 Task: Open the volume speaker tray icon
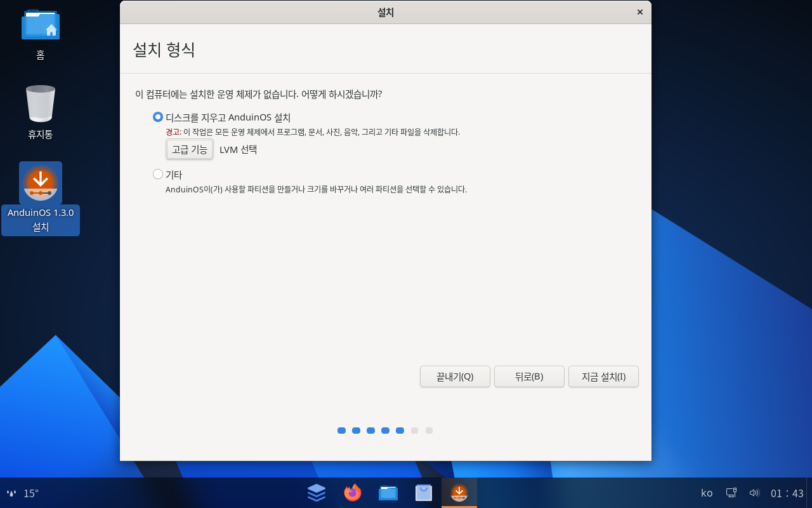[754, 493]
